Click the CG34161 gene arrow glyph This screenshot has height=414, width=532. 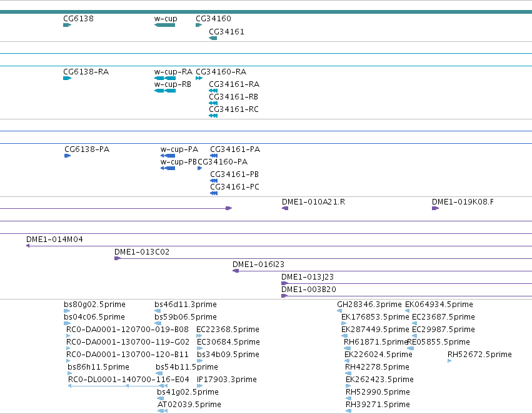coord(213,38)
